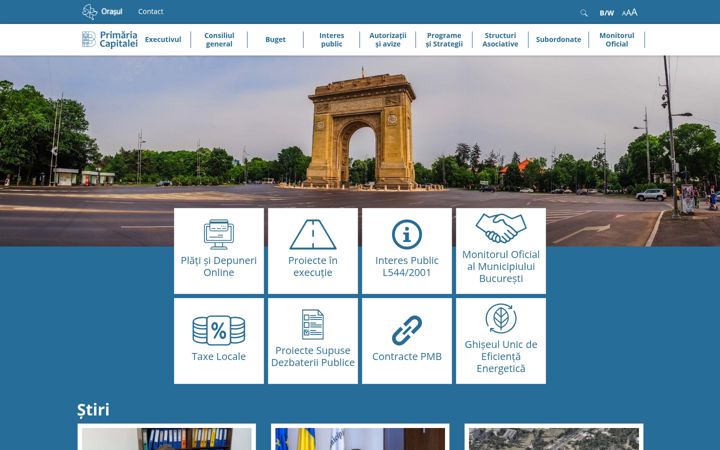This screenshot has width=720, height=450.
Task: Go to previous hero slide arrow
Action: click(54, 151)
